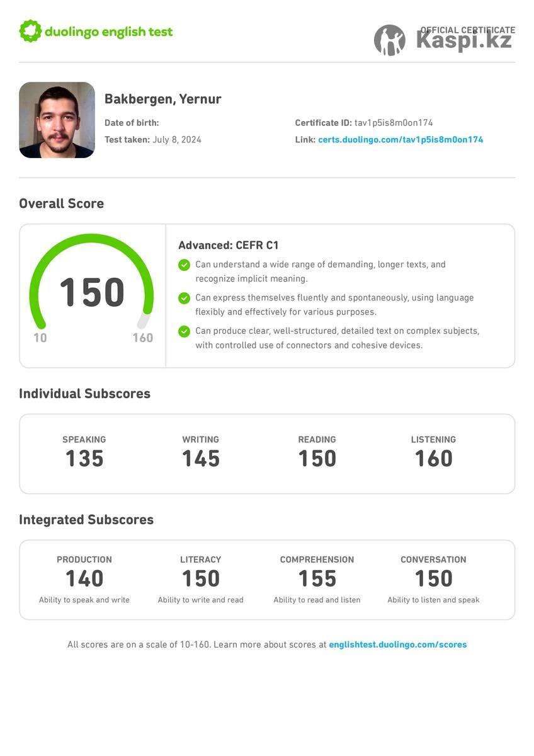Click the green overall score gauge arc
534x756 pixels.
(91, 242)
